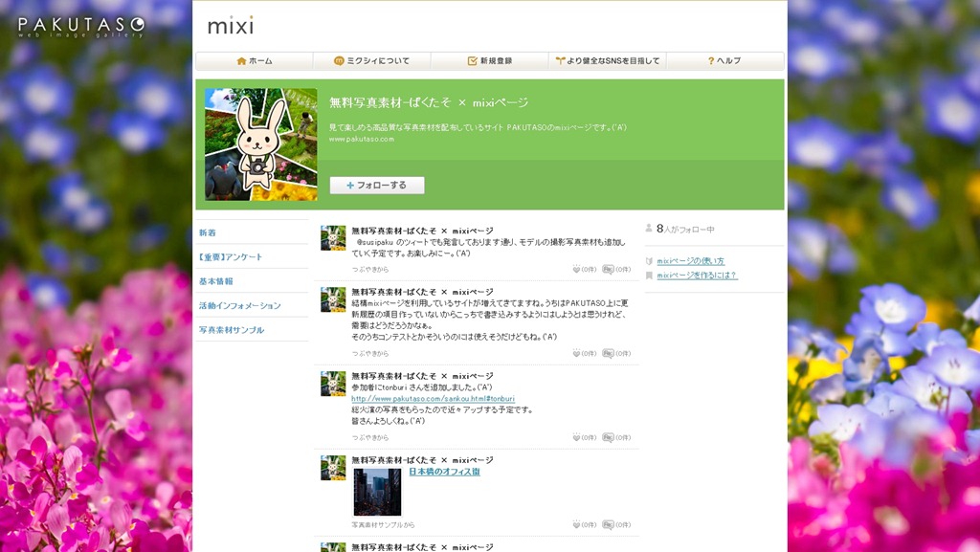Click the 8人がフォロー中 follower count

(x=685, y=230)
